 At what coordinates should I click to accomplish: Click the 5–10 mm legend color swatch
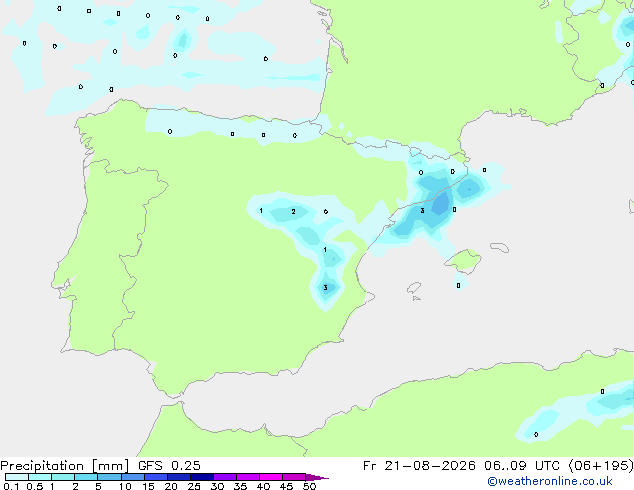click(x=109, y=477)
